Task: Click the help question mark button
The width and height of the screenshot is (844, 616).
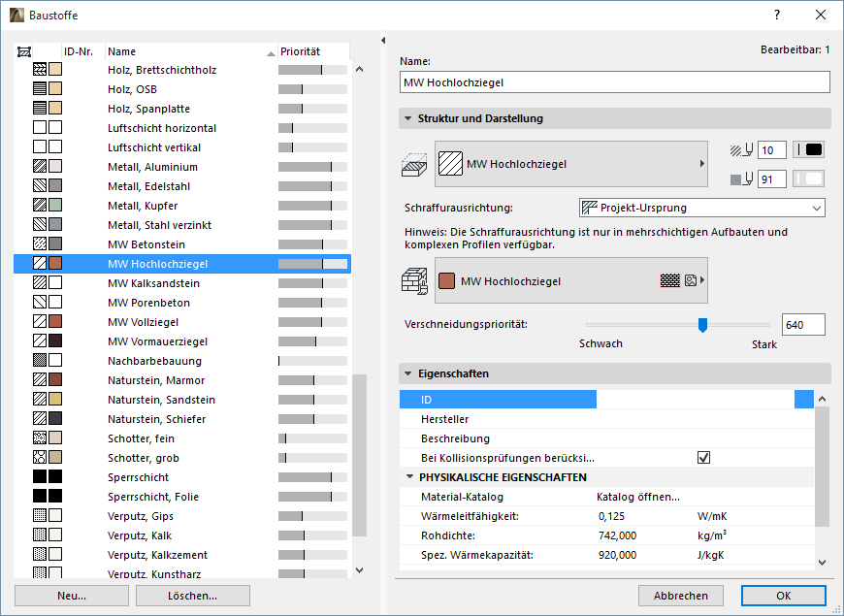Action: 777,16
